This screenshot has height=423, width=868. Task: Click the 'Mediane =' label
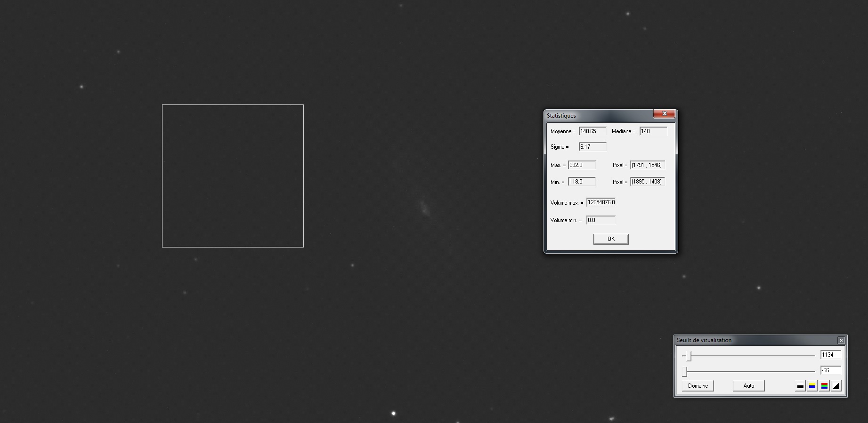(624, 131)
